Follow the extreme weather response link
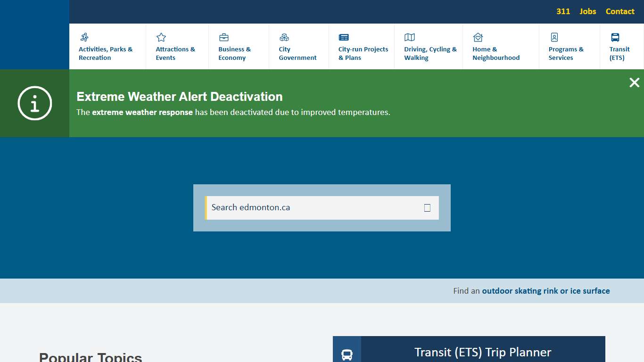This screenshot has width=644, height=362. (142, 112)
